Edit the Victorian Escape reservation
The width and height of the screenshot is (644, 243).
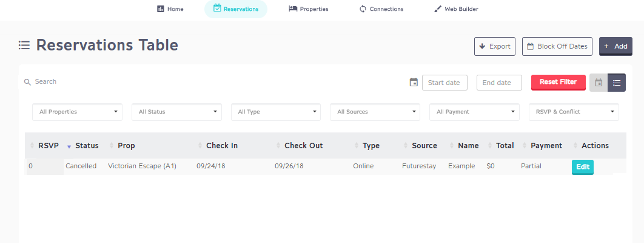click(x=582, y=167)
